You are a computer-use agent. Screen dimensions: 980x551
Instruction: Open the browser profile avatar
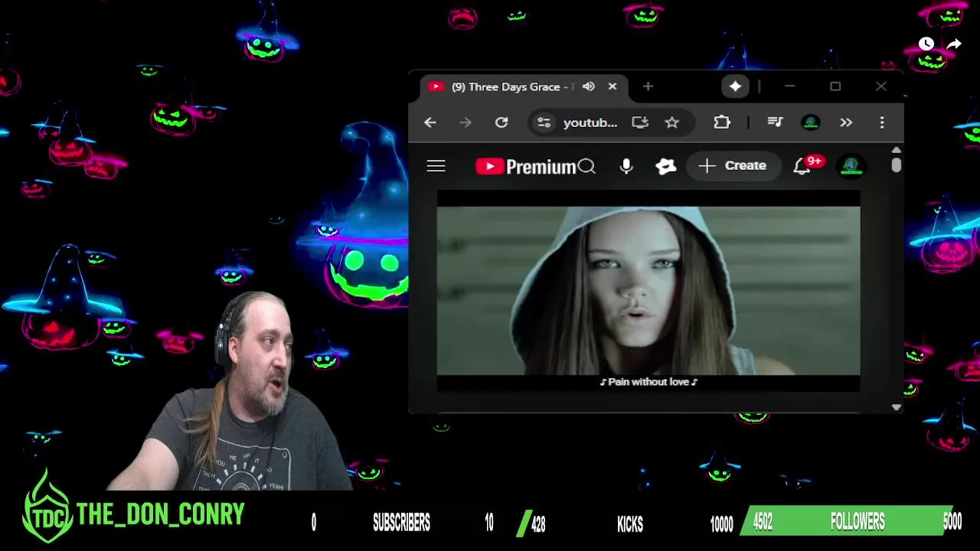click(811, 122)
